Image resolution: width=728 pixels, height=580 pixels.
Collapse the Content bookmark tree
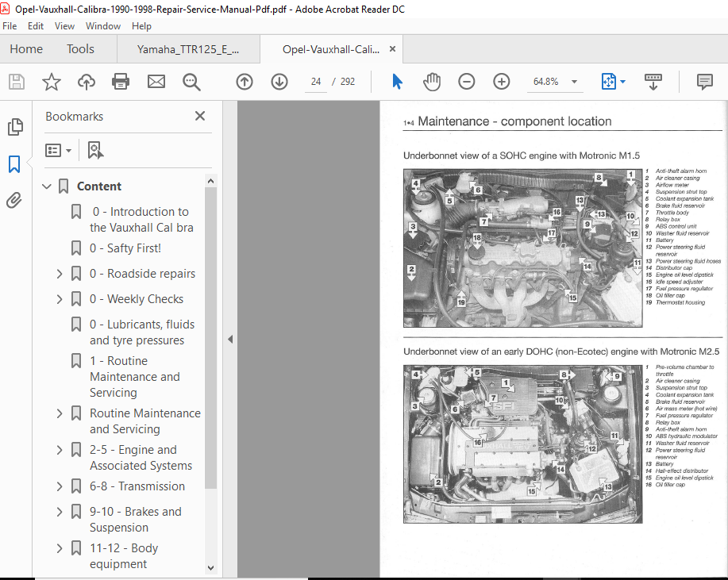coord(46,186)
